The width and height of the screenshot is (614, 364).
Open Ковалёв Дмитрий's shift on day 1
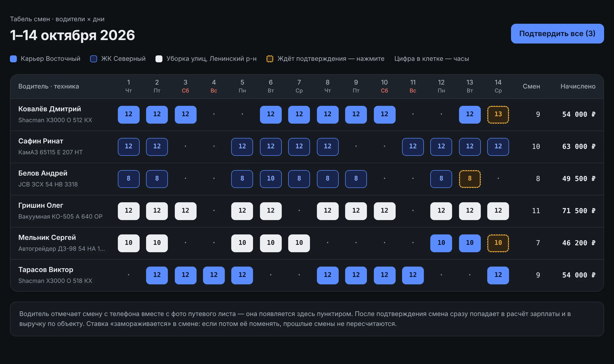point(128,114)
